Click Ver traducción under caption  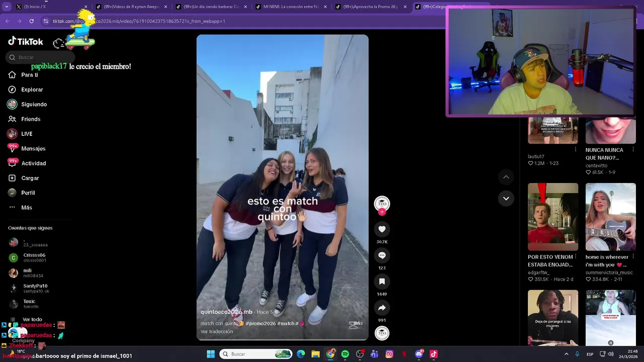tap(216, 331)
